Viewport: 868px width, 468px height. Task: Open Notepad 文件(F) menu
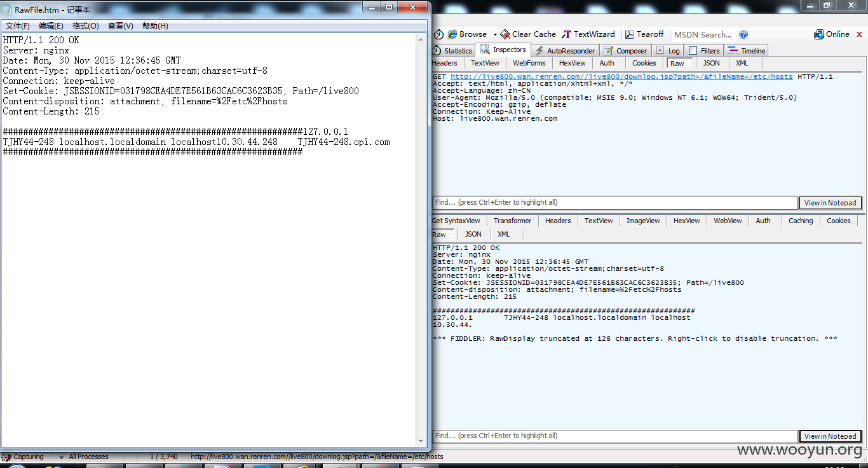[x=18, y=26]
